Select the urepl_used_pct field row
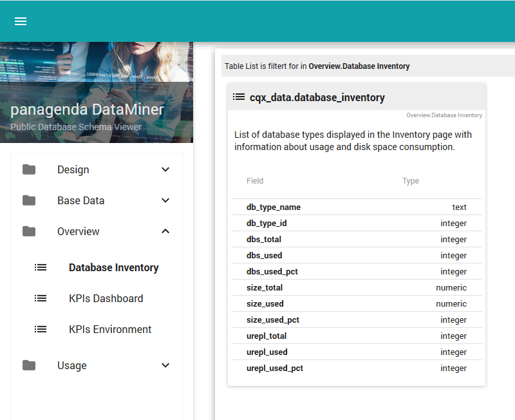515x420 pixels. click(357, 368)
